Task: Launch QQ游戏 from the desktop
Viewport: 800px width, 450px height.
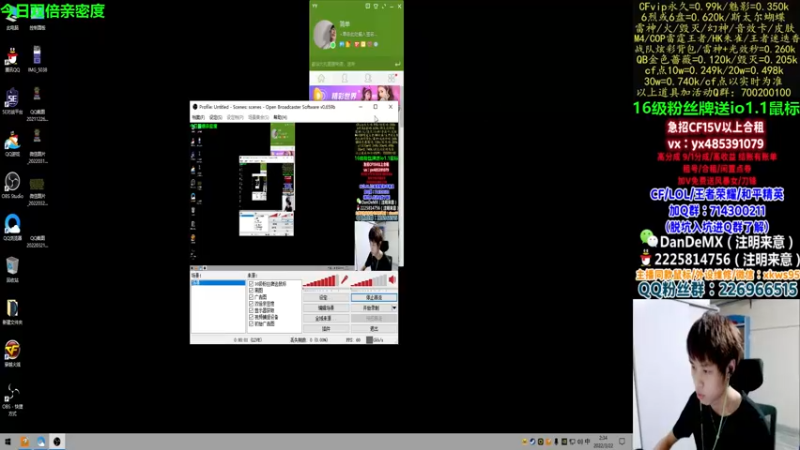Action: (x=12, y=143)
